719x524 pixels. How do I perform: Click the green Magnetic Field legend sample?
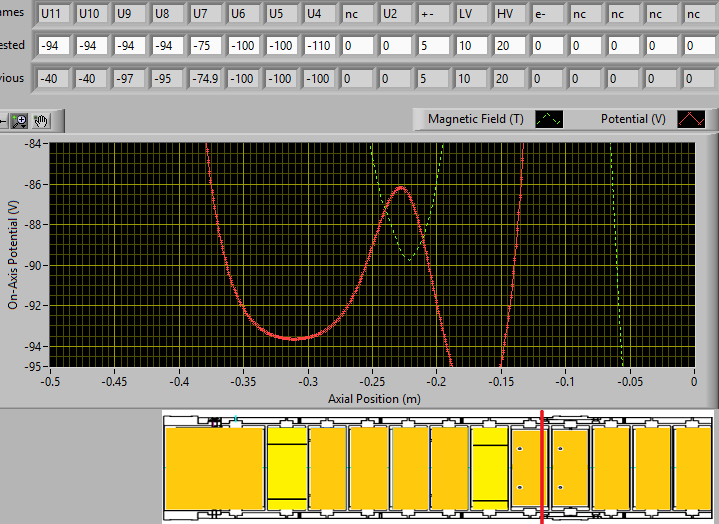pos(550,119)
